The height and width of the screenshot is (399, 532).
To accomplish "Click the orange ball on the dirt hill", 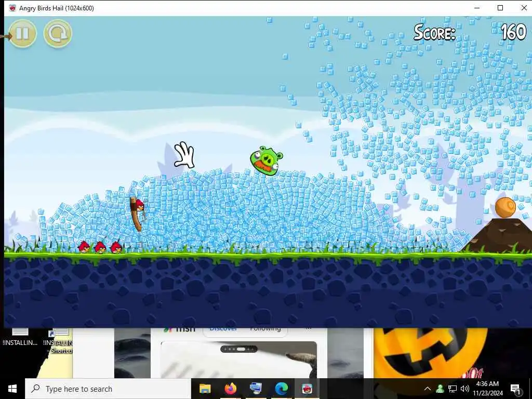I will click(505, 207).
